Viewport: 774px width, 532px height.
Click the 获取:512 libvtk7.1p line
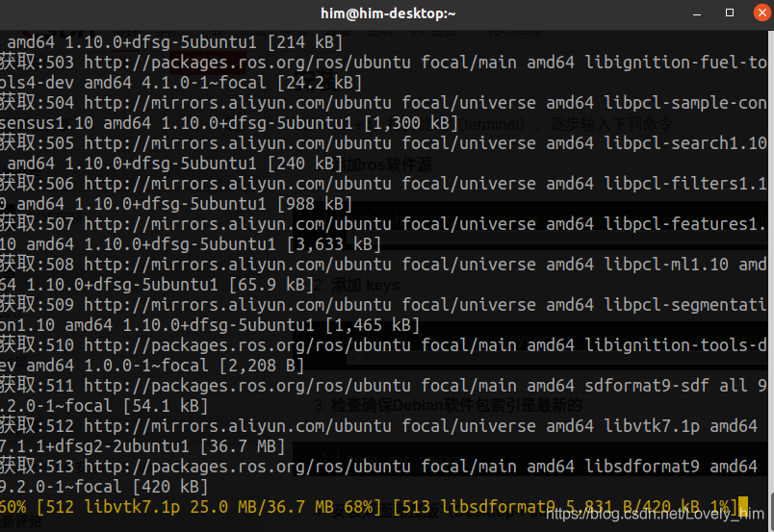(x=378, y=426)
